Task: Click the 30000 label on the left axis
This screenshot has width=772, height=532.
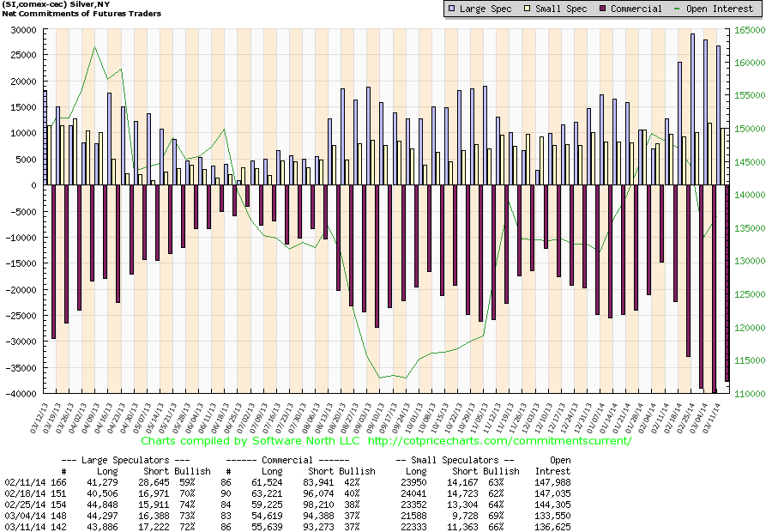Action: click(21, 29)
